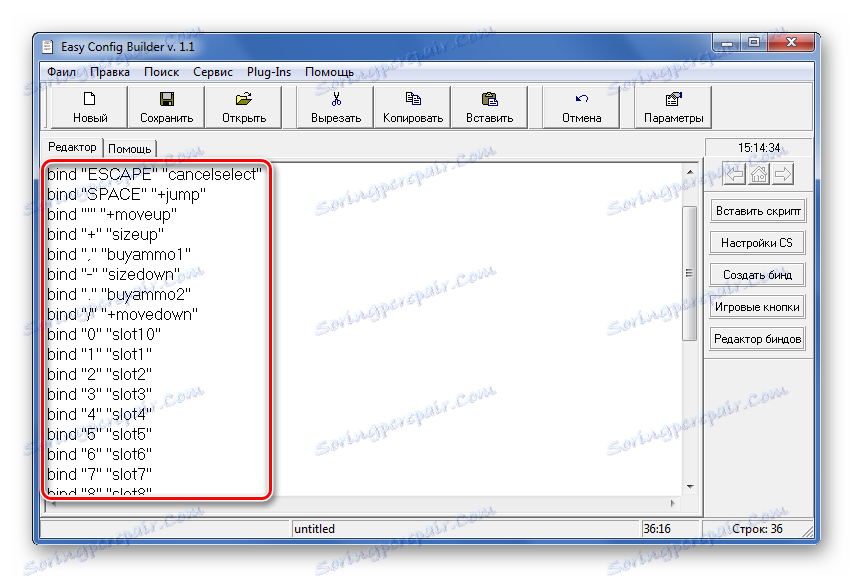Maximize the Easy Config Builder window
The image size is (854, 578).
coord(754,43)
